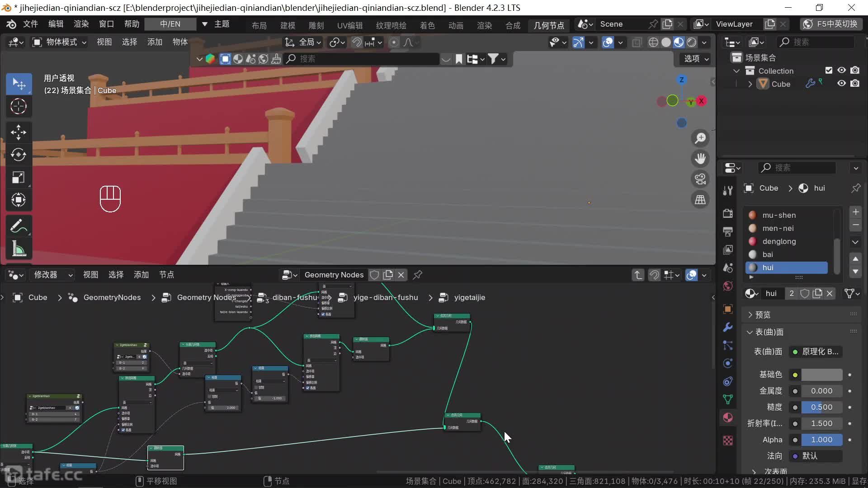The image size is (868, 488).
Task: Hide the Cube object in outliner
Action: tap(841, 84)
